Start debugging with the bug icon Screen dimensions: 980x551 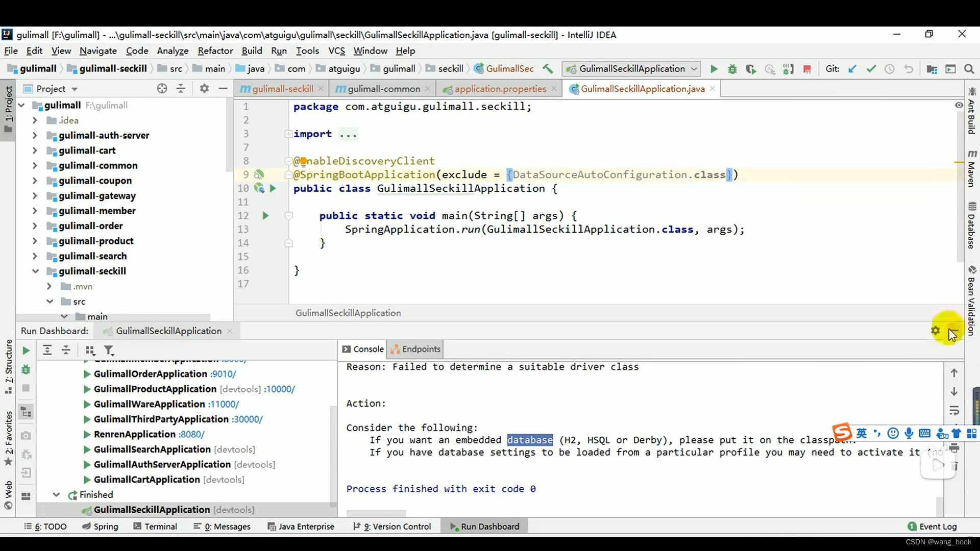point(732,69)
